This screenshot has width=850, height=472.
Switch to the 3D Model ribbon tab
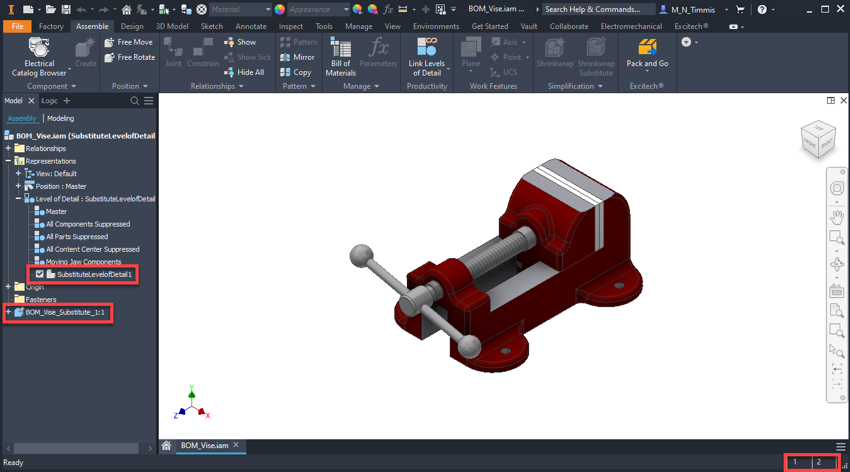tap(172, 26)
